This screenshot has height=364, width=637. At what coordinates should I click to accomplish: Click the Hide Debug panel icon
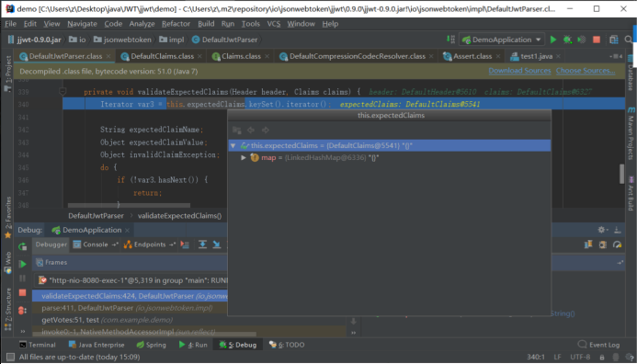(618, 230)
